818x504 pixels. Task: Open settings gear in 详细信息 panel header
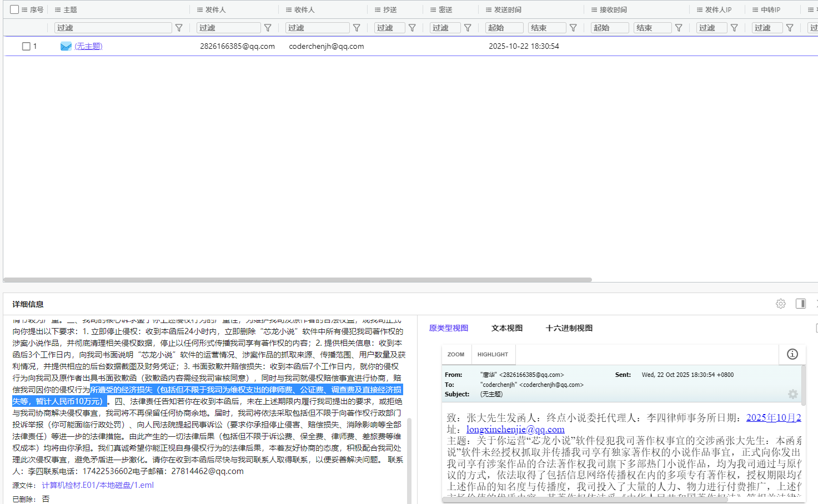(781, 304)
